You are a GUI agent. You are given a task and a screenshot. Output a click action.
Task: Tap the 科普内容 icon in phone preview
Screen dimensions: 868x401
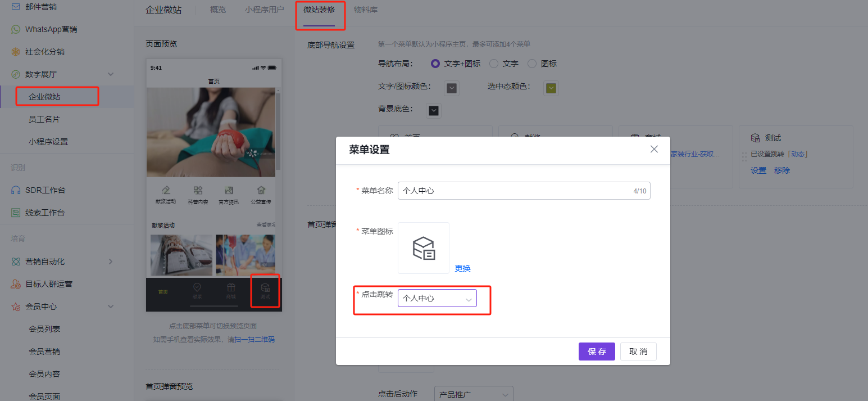coord(198,190)
